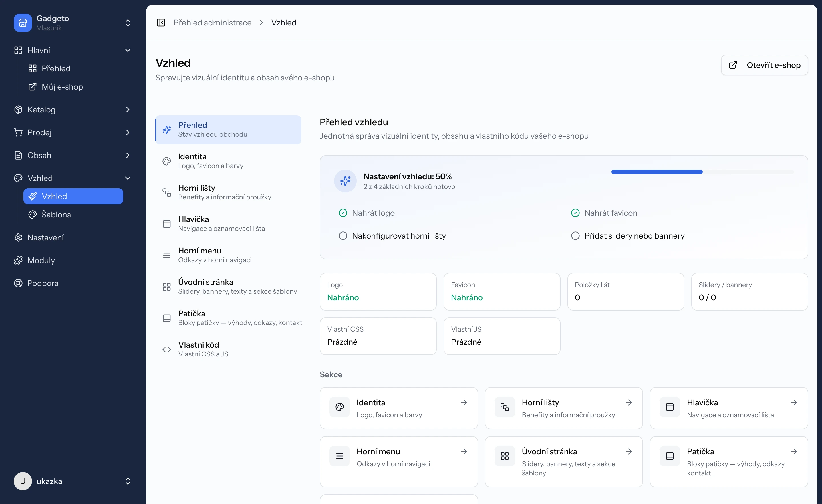Click the Vlastní JS Prázdné card
This screenshot has width=822, height=504.
click(x=502, y=336)
